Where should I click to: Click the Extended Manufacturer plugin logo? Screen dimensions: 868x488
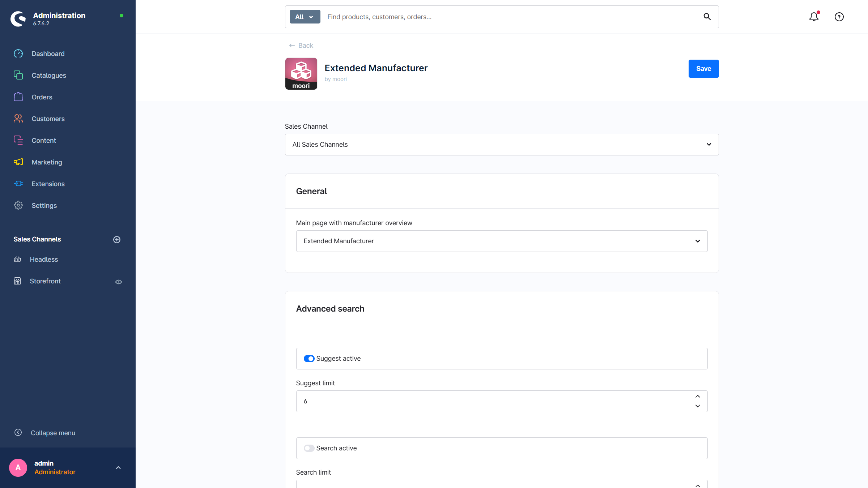(x=301, y=74)
